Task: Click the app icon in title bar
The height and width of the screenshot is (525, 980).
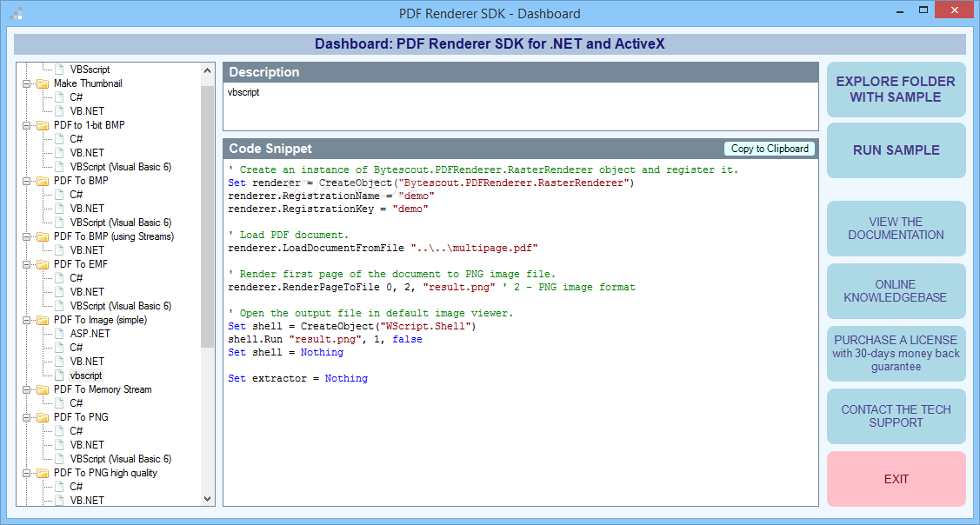Action: [17, 12]
